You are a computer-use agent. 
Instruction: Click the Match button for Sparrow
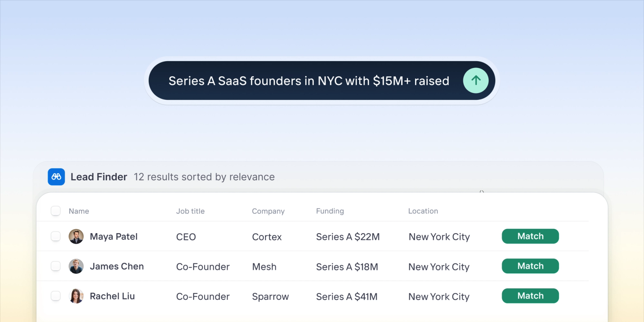(x=530, y=296)
